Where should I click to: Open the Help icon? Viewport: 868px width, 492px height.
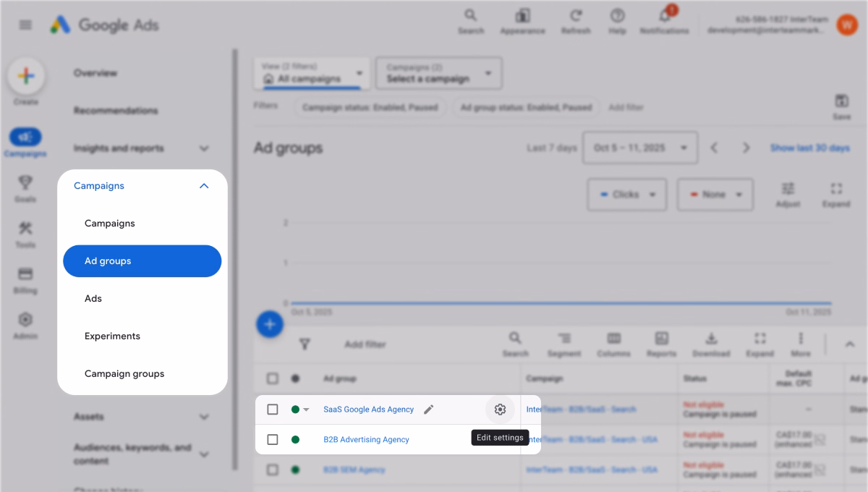617,21
